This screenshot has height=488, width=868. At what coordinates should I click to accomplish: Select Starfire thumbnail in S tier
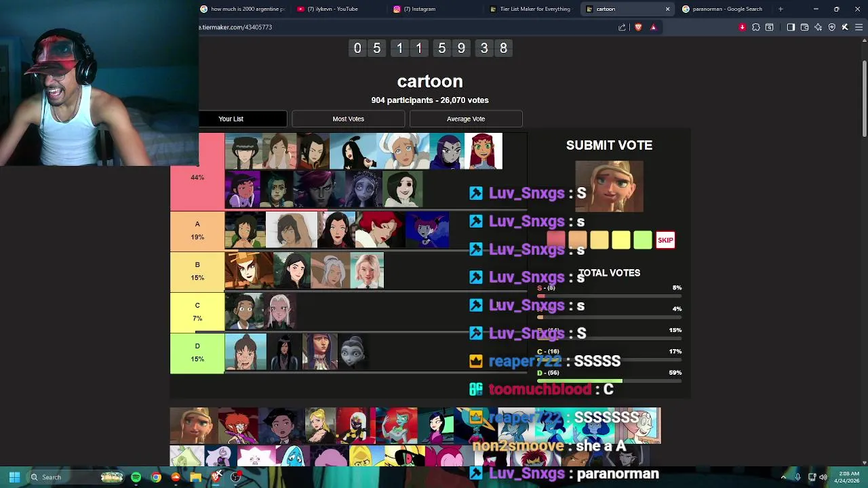(x=484, y=151)
